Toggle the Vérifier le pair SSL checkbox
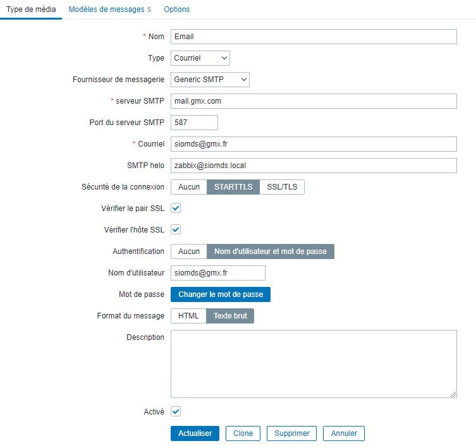The image size is (476, 448). click(x=176, y=209)
